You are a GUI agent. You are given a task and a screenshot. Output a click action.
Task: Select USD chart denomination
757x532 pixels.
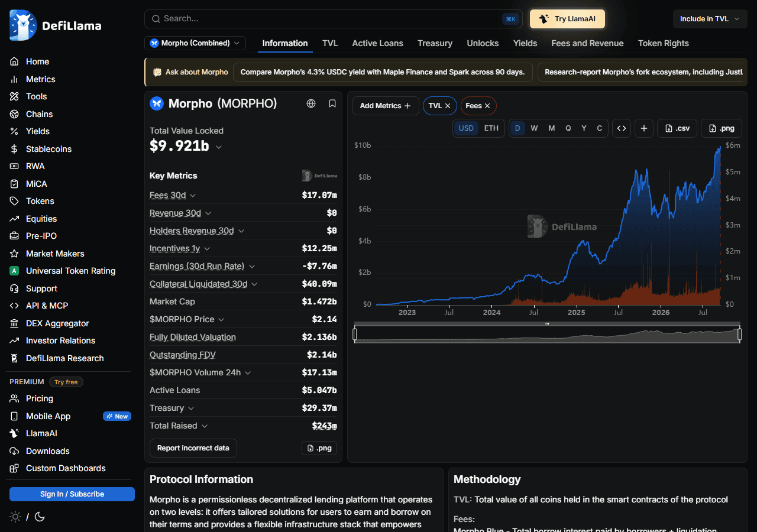467,128
